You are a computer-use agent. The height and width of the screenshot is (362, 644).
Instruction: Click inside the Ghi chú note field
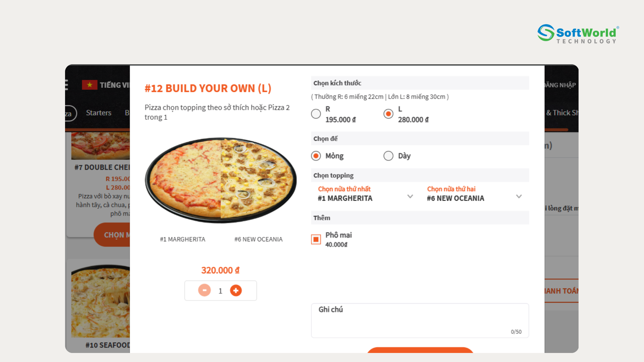point(419,320)
